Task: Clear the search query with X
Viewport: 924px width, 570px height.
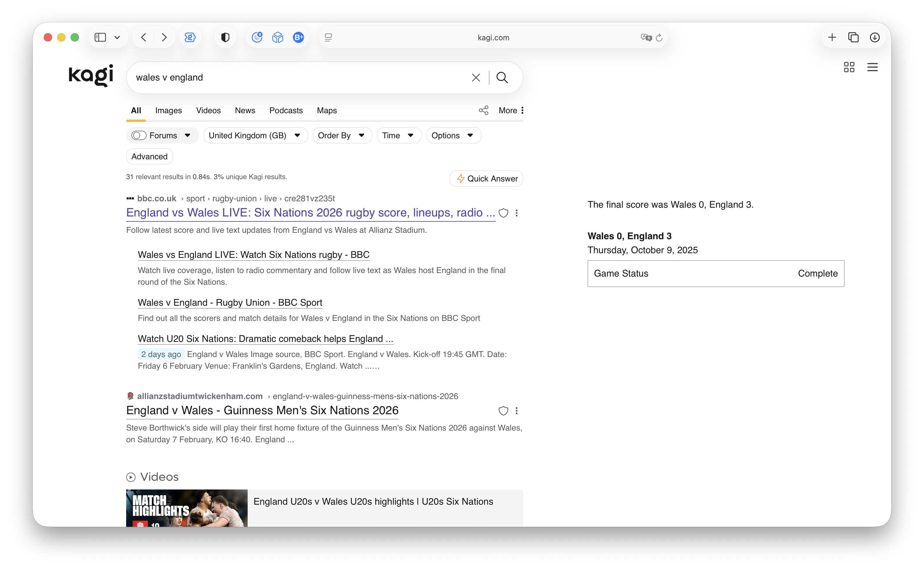Action: point(475,77)
